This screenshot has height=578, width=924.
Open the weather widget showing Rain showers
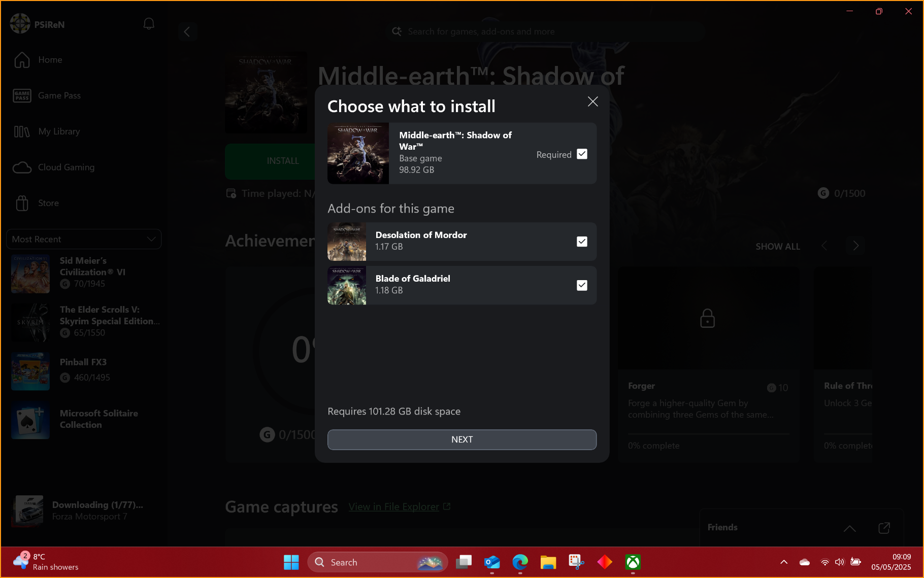(46, 562)
